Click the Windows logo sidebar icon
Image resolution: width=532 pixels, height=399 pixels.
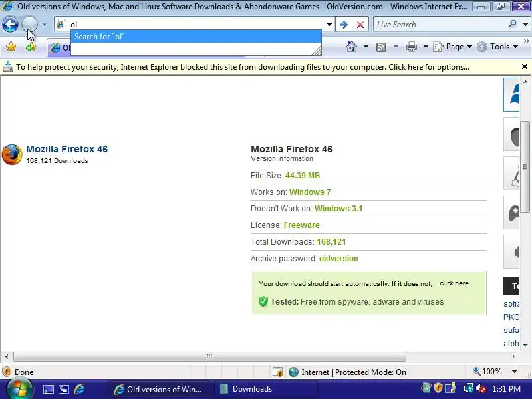[511, 94]
